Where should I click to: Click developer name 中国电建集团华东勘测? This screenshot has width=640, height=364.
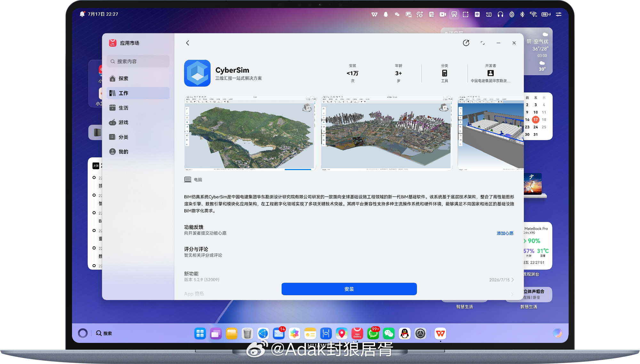click(x=490, y=81)
